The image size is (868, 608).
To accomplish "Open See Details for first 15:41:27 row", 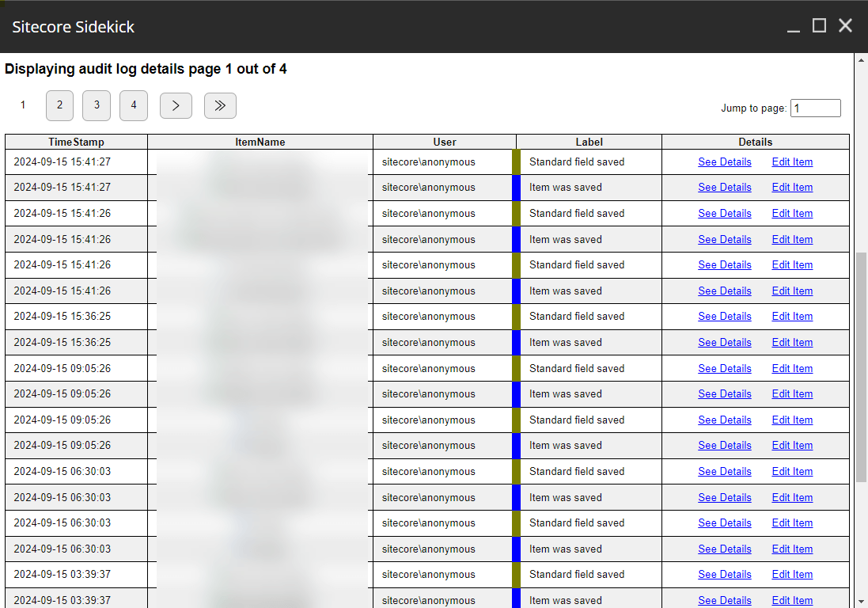I will click(x=724, y=162).
